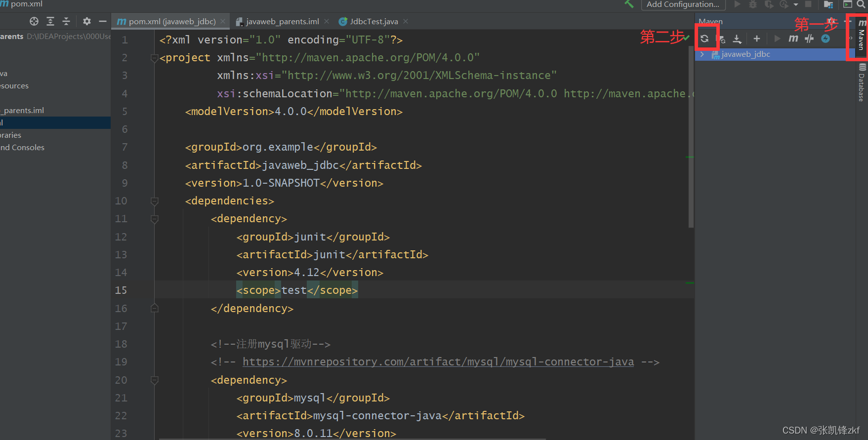
Task: Select javaweb_jdbc in Maven tree
Action: click(745, 54)
